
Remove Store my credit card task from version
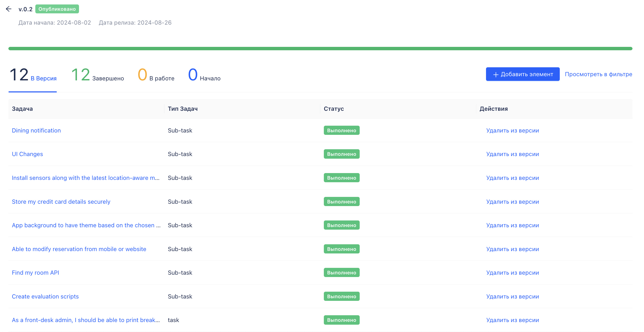[x=512, y=202]
